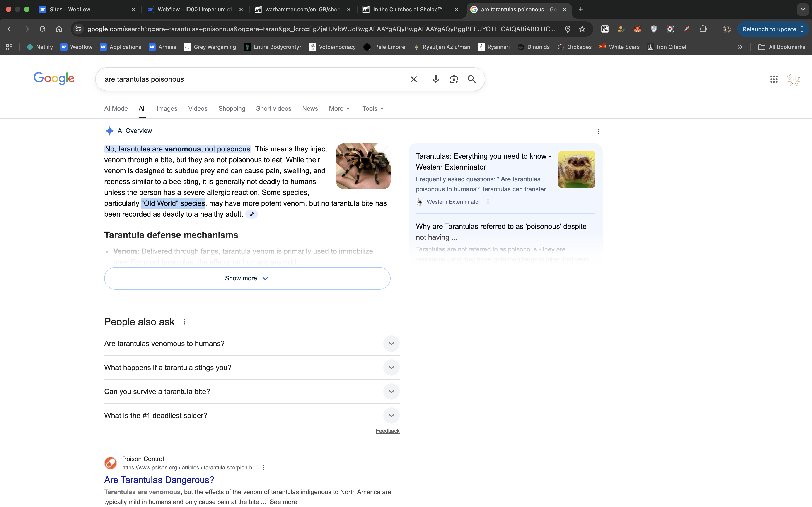Click Relaunch to update button

pyautogui.click(x=769, y=29)
